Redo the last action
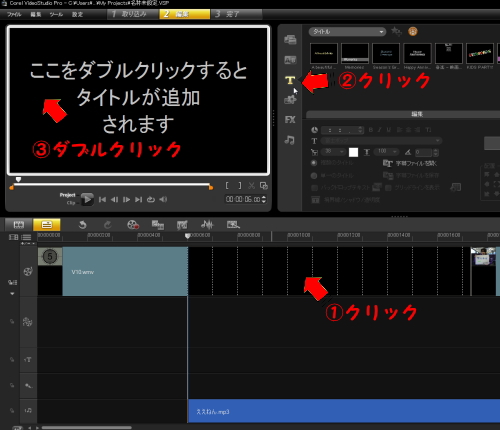500x430 pixels. click(107, 225)
